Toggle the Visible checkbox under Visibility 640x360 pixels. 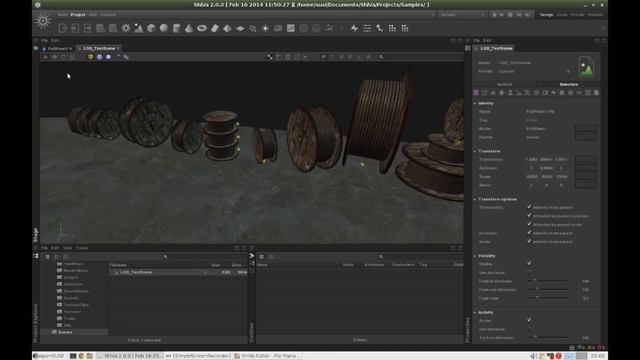[x=529, y=264]
